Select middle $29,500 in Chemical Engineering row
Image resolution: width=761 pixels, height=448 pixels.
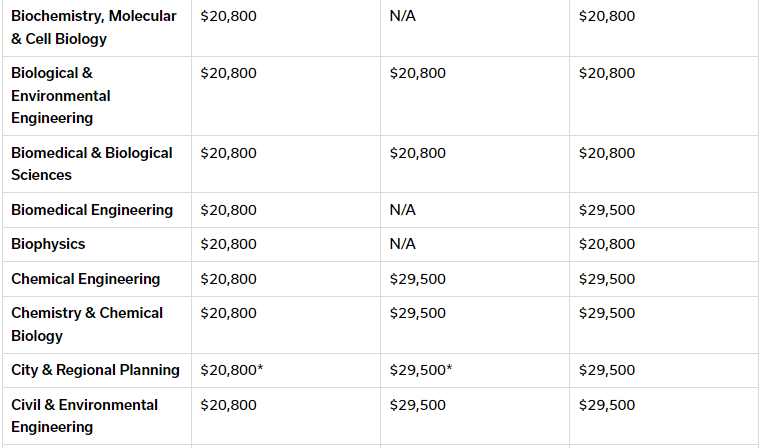417,279
